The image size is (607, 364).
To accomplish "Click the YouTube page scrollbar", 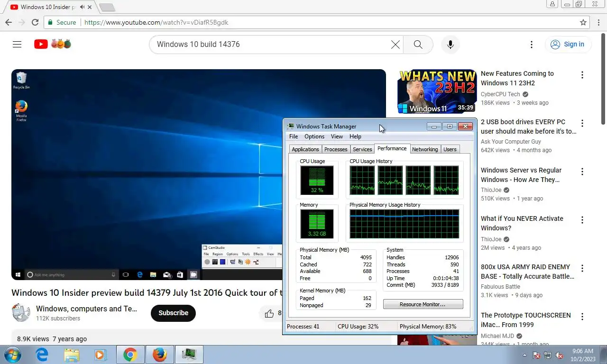I will (603, 78).
